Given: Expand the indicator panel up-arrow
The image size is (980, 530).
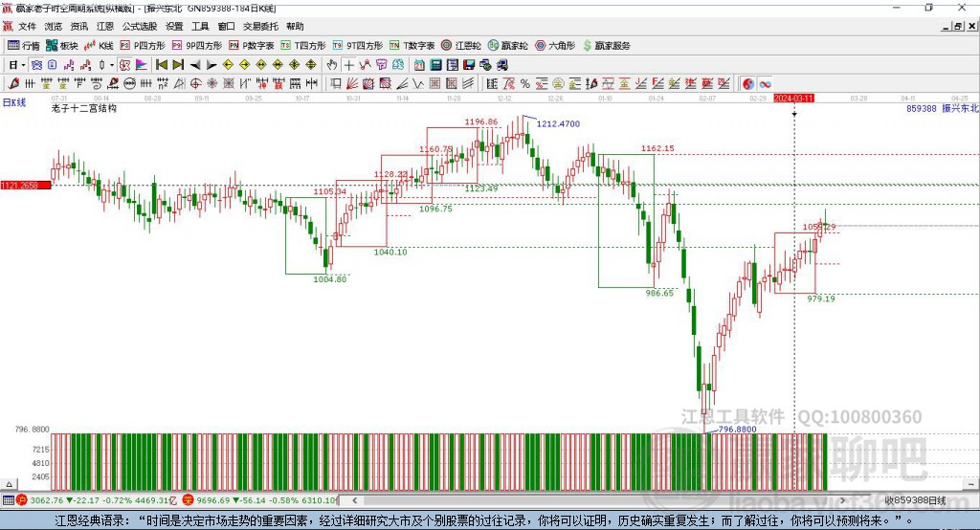Looking at the screenshot, I should click(10, 484).
